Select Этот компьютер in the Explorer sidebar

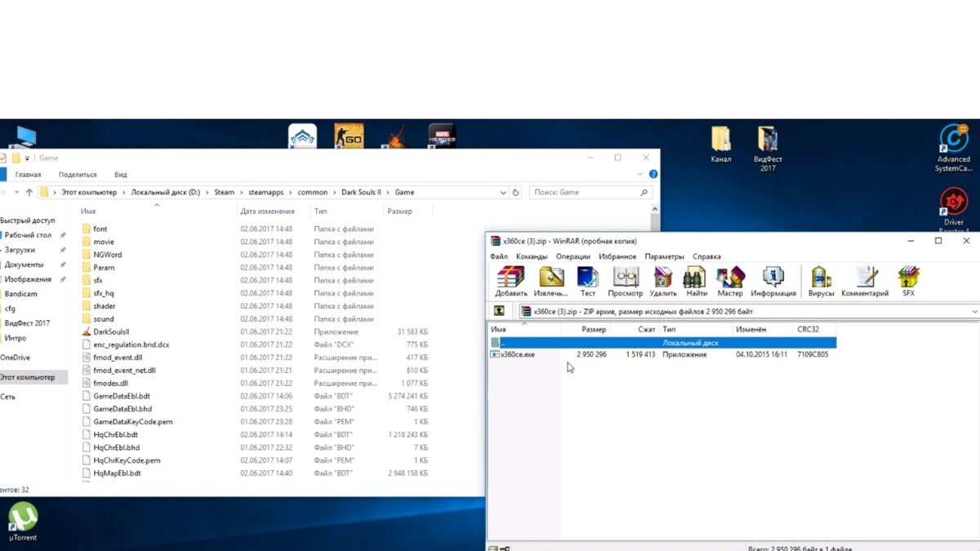[x=33, y=377]
